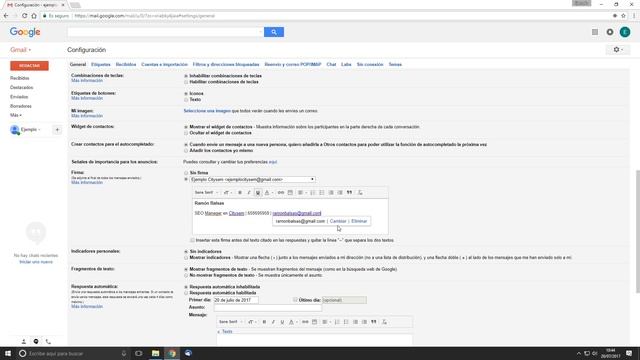The width and height of the screenshot is (640, 360).
Task: Add numbered list in signature editor
Action: tap(313, 192)
